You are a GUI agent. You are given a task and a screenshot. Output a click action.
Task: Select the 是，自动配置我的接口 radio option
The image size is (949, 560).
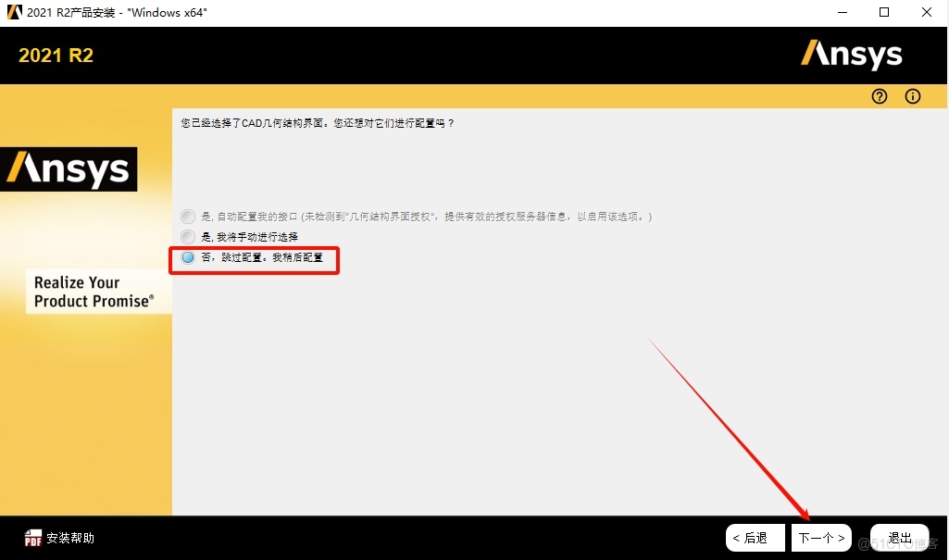(187, 216)
